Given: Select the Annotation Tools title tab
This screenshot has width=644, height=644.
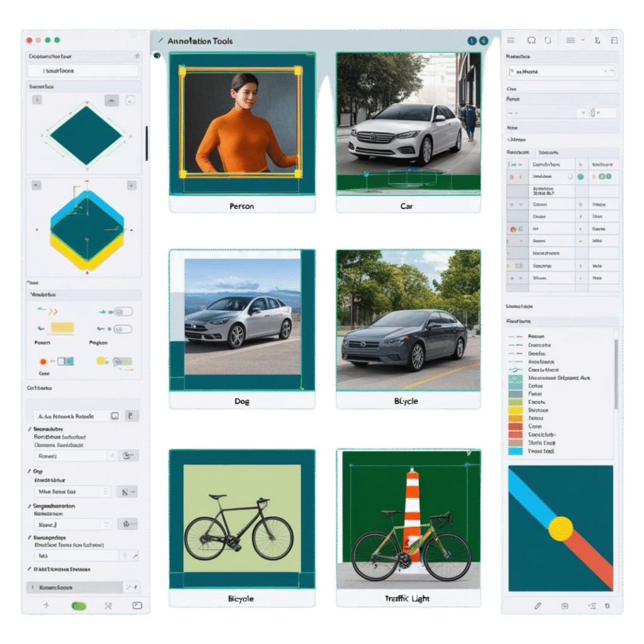Looking at the screenshot, I should click(200, 41).
